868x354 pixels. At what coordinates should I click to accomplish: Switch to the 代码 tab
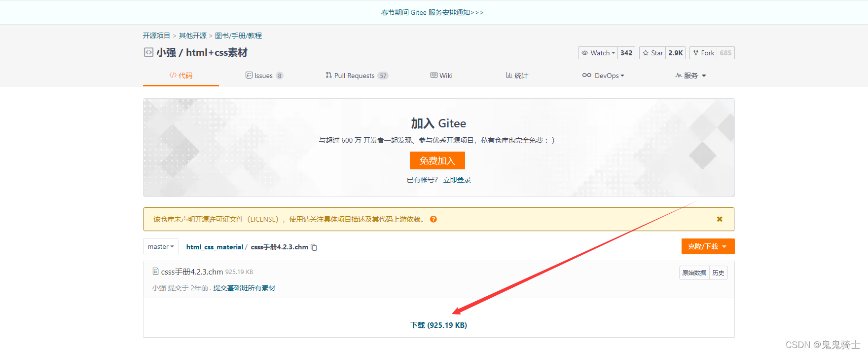pyautogui.click(x=181, y=76)
